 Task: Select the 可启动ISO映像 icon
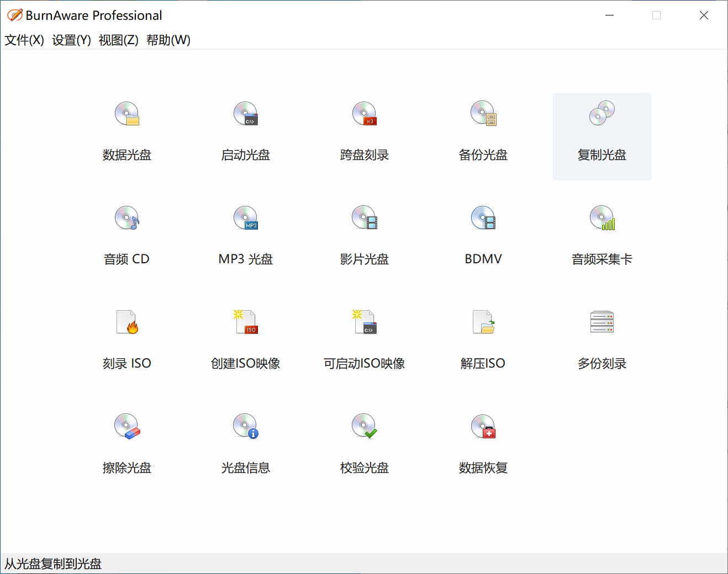pos(364,341)
